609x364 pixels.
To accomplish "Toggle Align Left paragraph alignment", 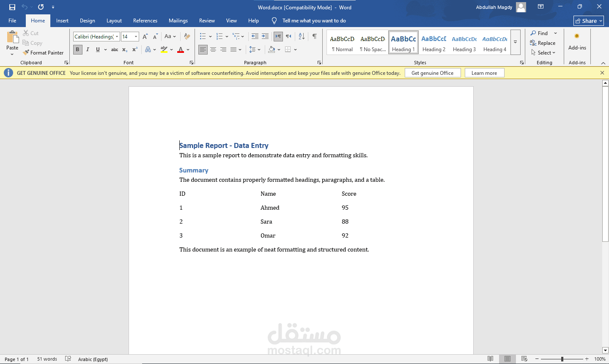I will [203, 49].
